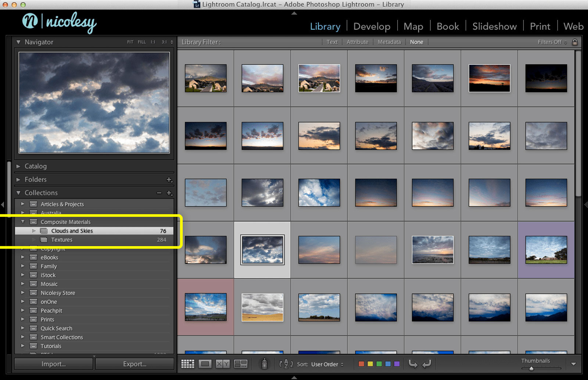Switch to Grid view in toolbar
Screen dimensions: 588x380
click(187, 364)
